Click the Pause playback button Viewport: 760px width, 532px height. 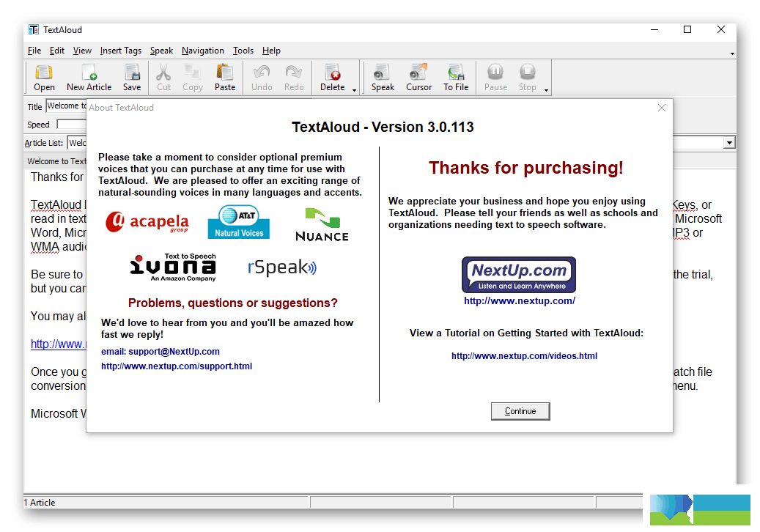[495, 78]
